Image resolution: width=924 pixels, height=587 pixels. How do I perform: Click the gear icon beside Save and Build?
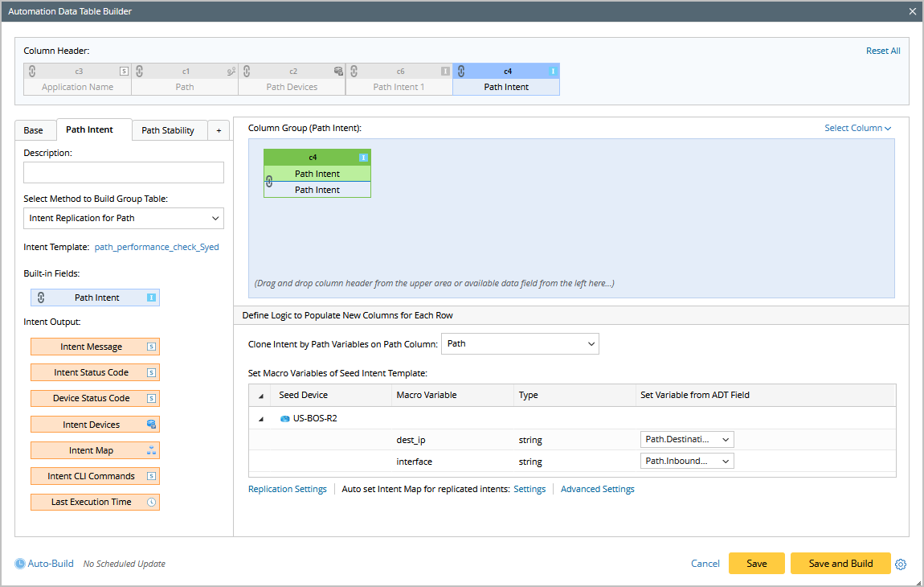(901, 564)
